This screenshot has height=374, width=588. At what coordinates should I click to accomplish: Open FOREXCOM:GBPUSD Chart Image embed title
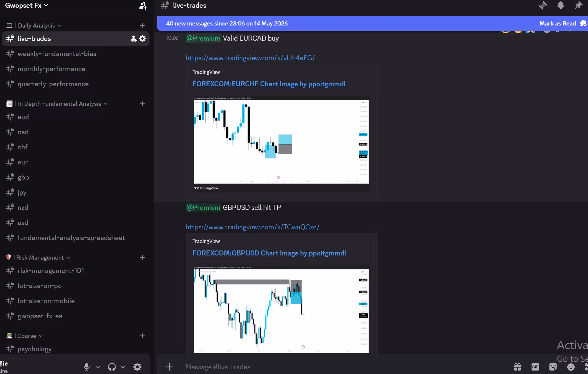[x=269, y=253]
